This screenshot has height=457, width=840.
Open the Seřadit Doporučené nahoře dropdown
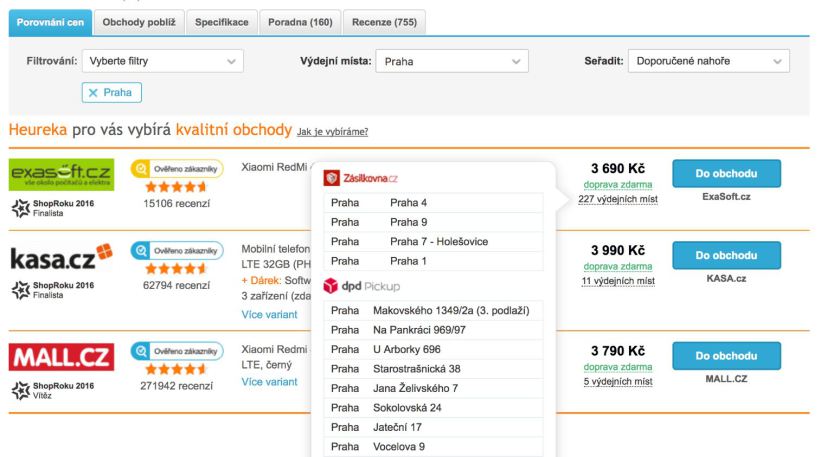[x=709, y=61]
